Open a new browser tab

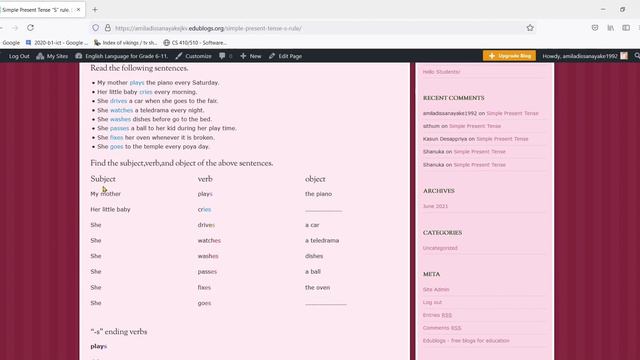95,9
